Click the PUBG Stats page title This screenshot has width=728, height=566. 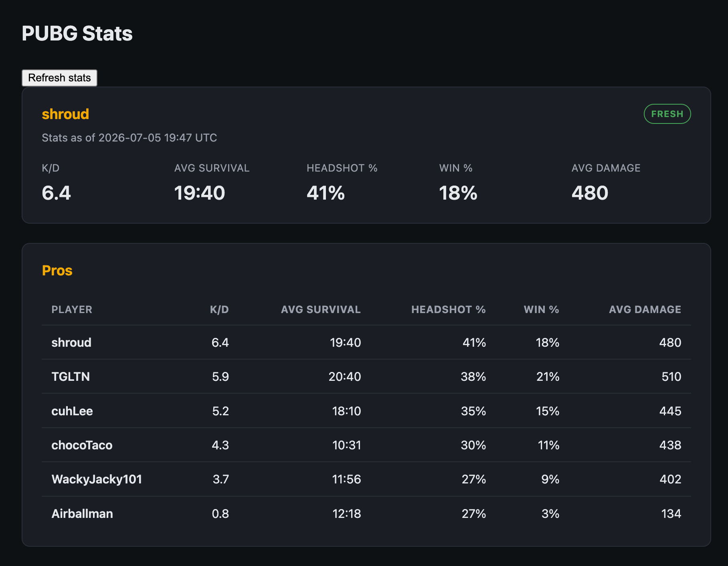(77, 33)
